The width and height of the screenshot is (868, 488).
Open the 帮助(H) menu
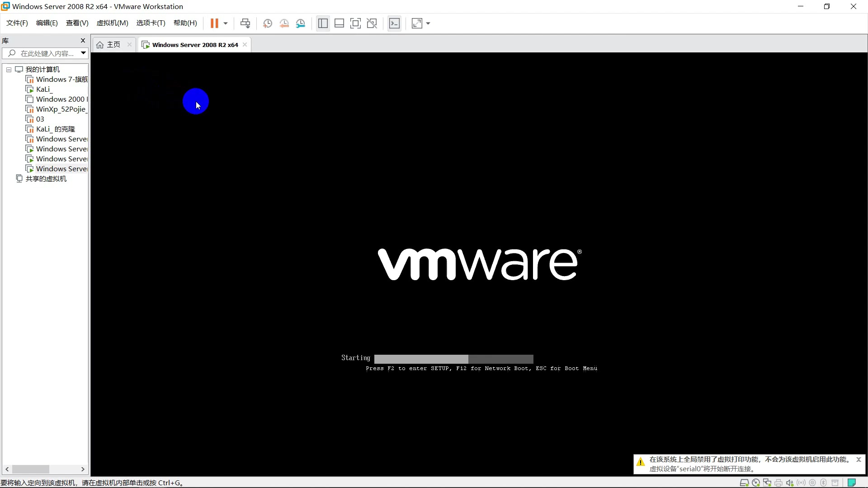click(x=185, y=23)
